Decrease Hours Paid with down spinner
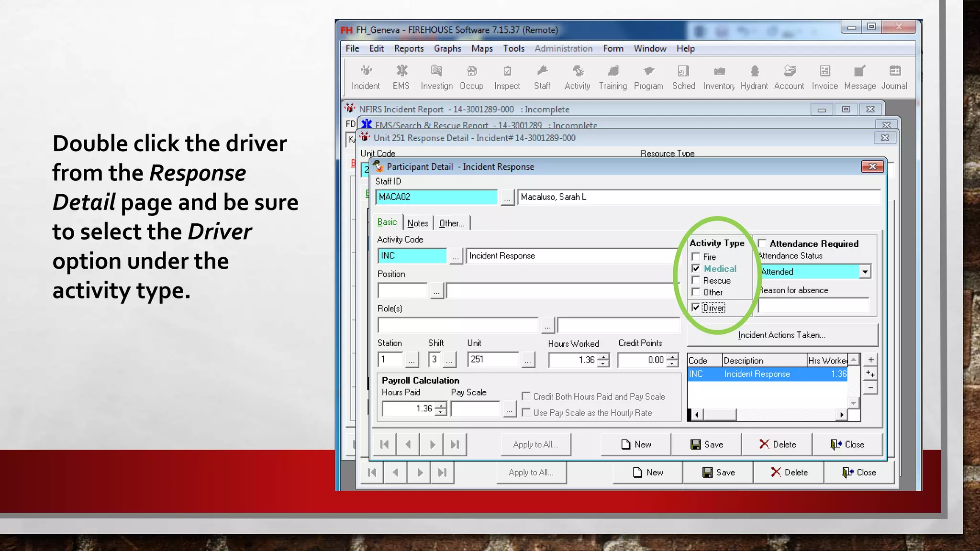The image size is (980, 551). click(442, 413)
